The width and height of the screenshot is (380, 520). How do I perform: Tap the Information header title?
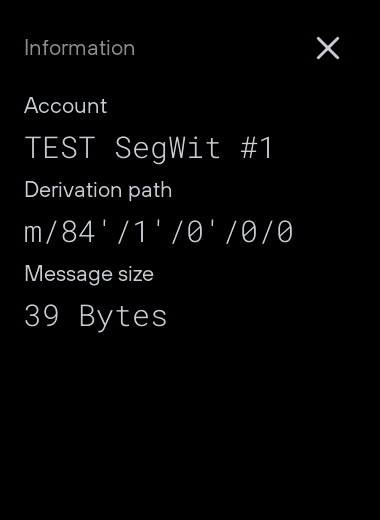80,48
